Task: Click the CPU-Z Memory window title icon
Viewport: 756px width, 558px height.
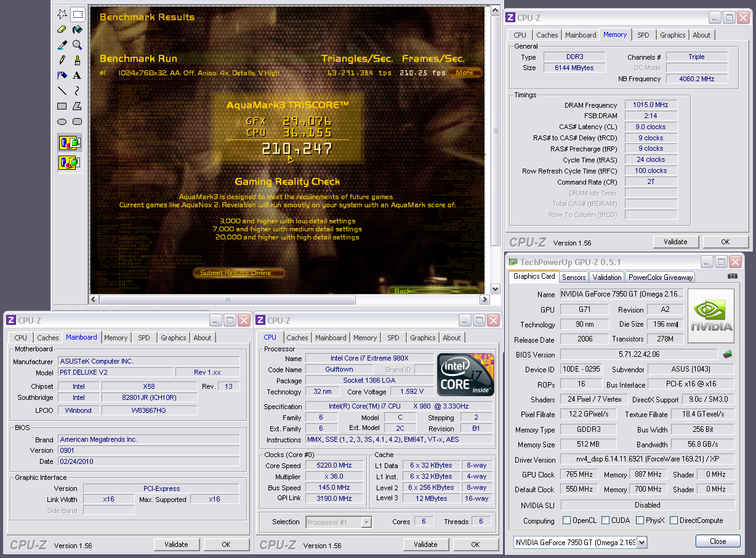Action: 511,18
